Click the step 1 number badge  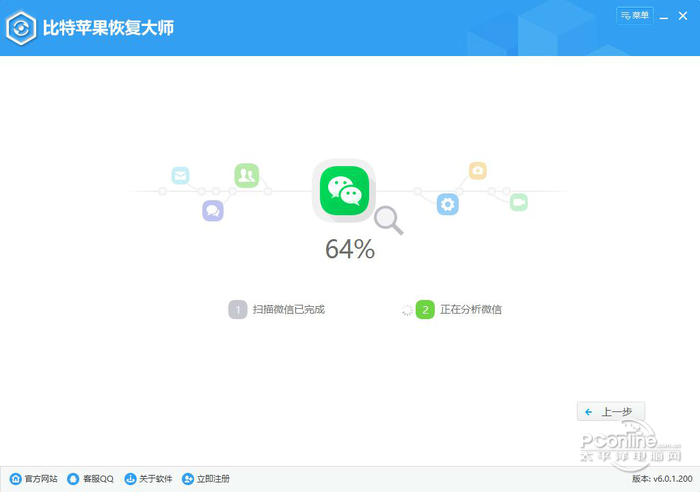238,309
